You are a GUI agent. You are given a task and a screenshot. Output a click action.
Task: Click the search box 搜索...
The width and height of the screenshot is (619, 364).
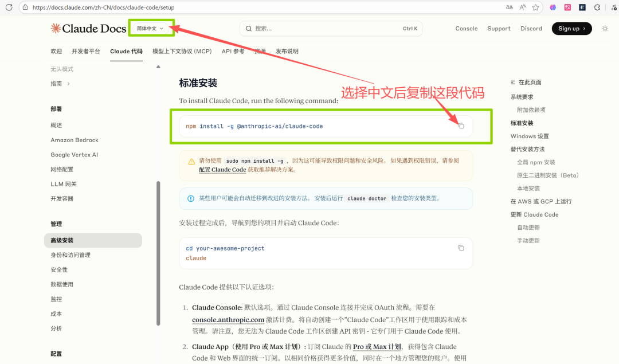(x=331, y=29)
